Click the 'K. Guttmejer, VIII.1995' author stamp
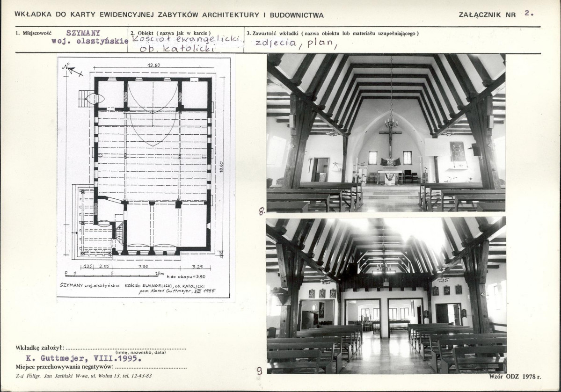561x392 pixels. tap(84, 358)
